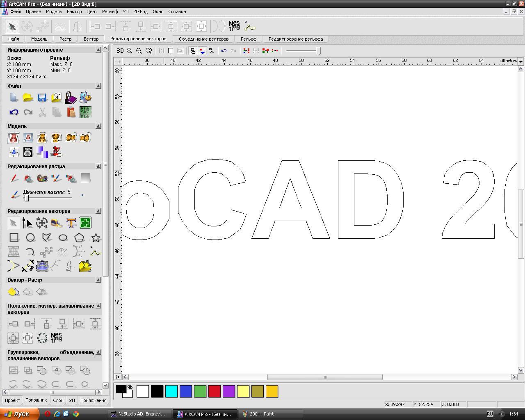Select the polygon vector tool
This screenshot has height=420, width=525.
tap(79, 237)
